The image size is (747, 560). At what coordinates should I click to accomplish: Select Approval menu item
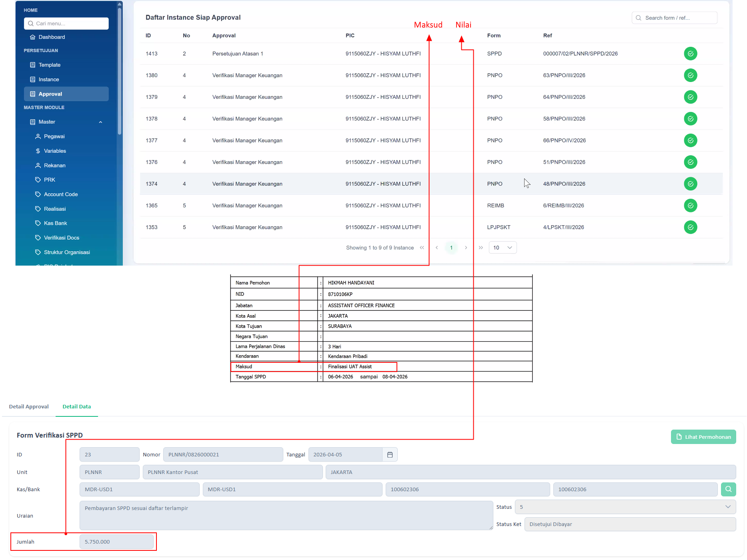tap(66, 94)
